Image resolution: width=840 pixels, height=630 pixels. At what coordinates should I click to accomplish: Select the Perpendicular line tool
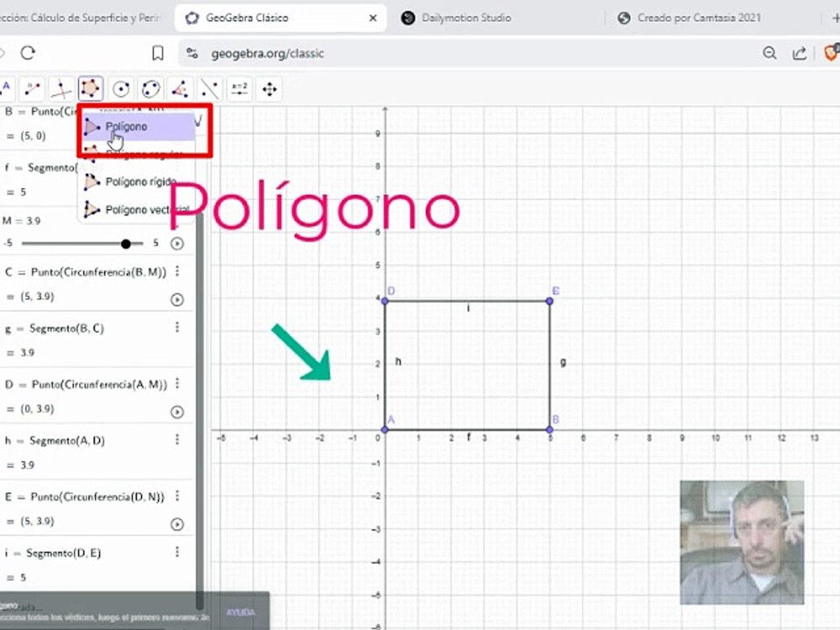pyautogui.click(x=61, y=88)
